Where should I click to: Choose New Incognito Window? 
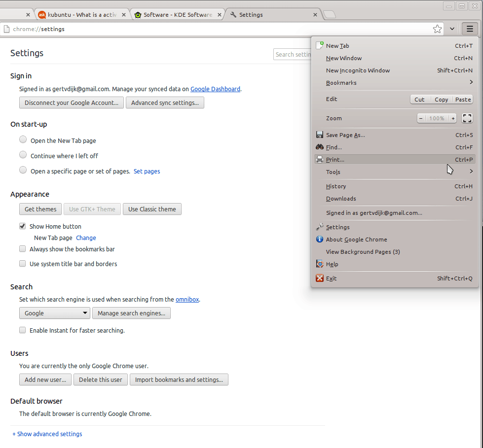click(395, 70)
